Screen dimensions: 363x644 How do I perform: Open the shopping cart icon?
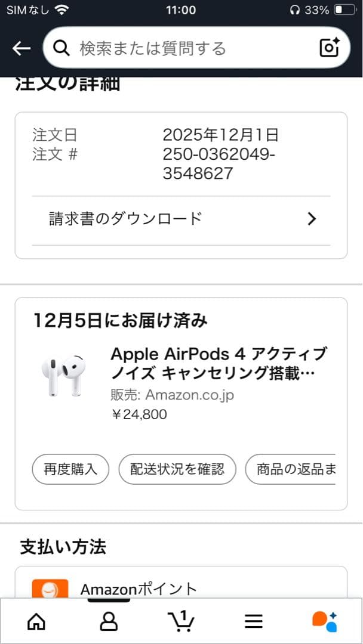click(181, 622)
